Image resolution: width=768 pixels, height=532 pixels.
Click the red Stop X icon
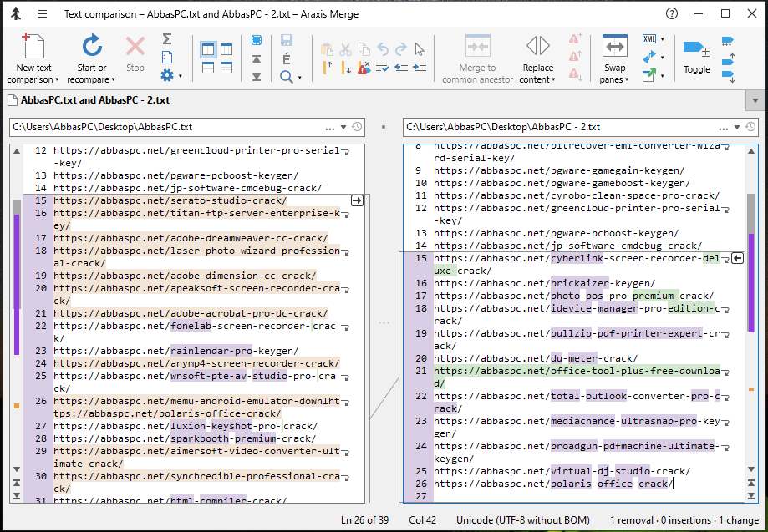tap(135, 47)
